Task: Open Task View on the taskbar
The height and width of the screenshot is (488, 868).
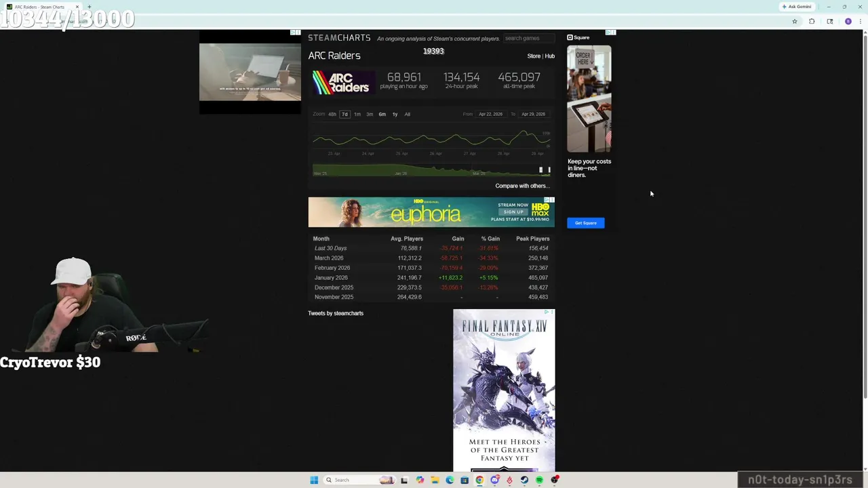Action: 404,480
